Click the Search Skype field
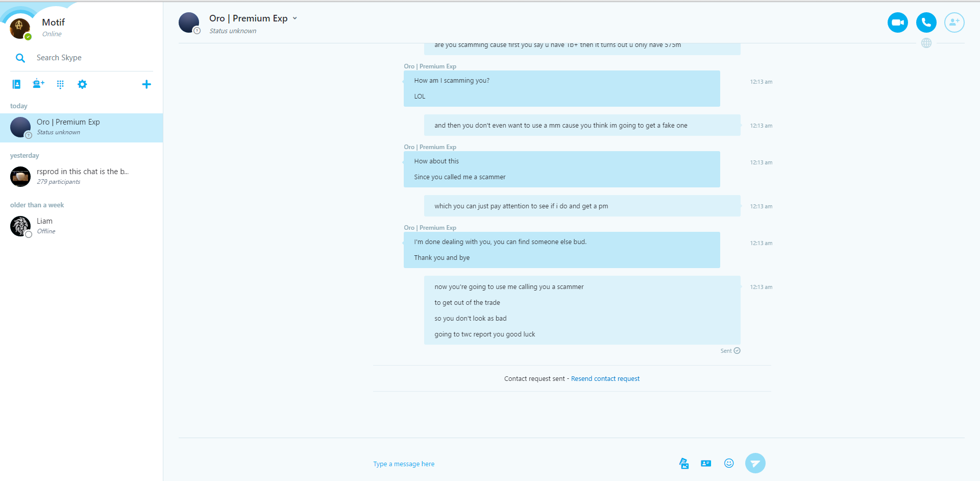 pos(82,58)
